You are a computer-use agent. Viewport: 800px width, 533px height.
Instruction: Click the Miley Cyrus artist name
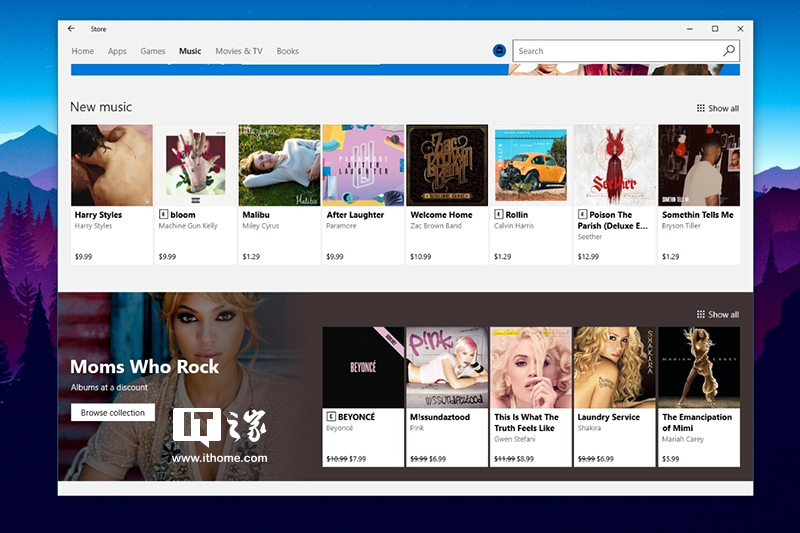[261, 226]
